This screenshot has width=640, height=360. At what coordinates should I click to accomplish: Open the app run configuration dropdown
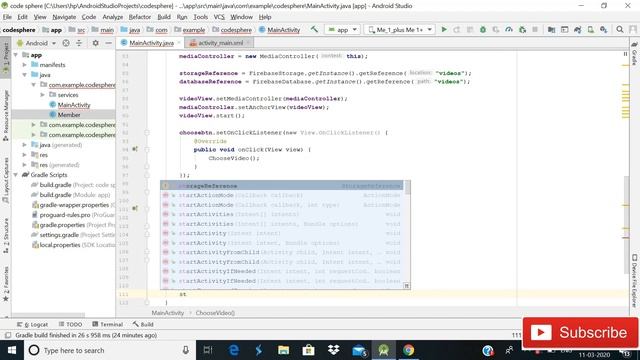click(x=342, y=29)
